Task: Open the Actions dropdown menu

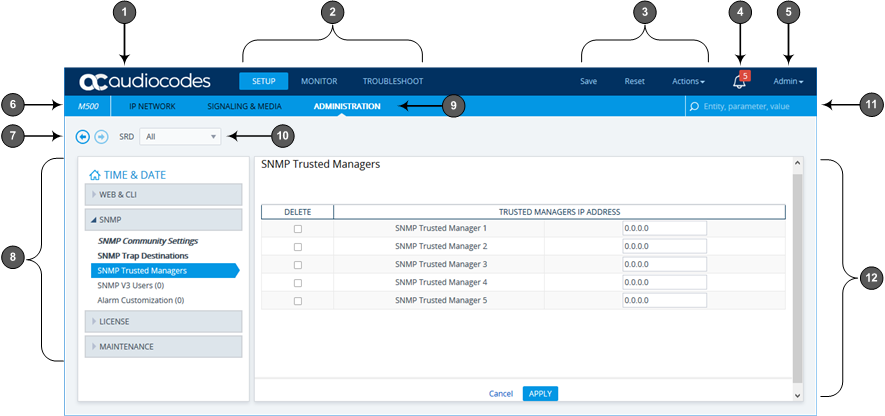Action: 688,81
